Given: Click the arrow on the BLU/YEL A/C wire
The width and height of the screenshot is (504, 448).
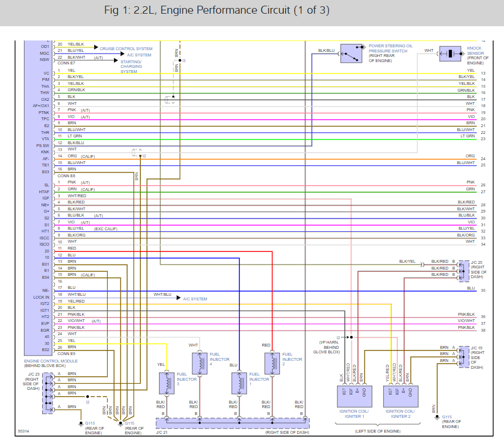Looking at the screenshot, I should [122, 54].
